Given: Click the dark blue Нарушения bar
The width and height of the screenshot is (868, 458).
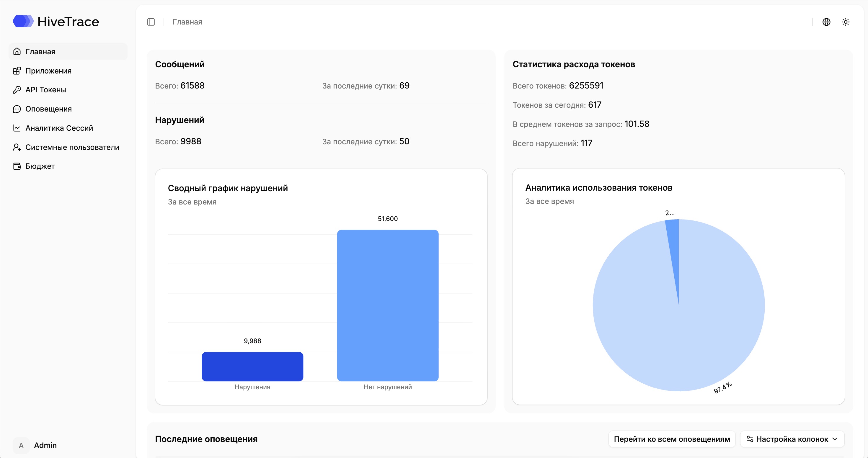Looking at the screenshot, I should (x=252, y=367).
